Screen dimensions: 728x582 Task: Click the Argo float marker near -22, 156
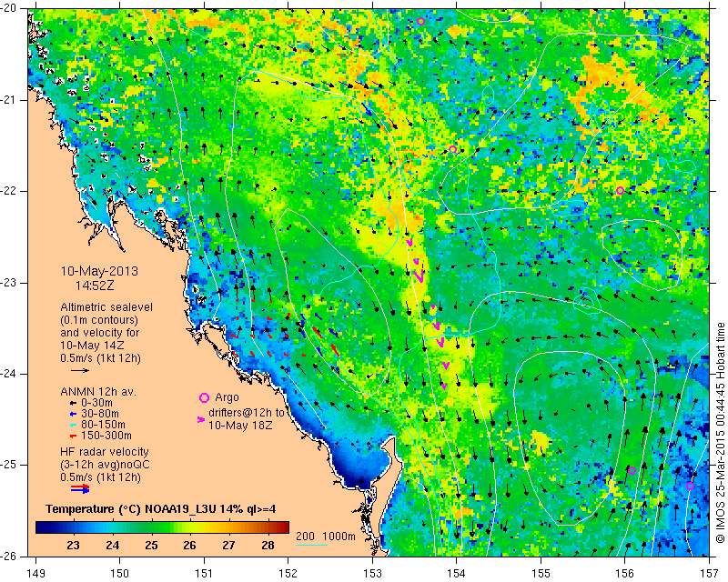tap(620, 190)
